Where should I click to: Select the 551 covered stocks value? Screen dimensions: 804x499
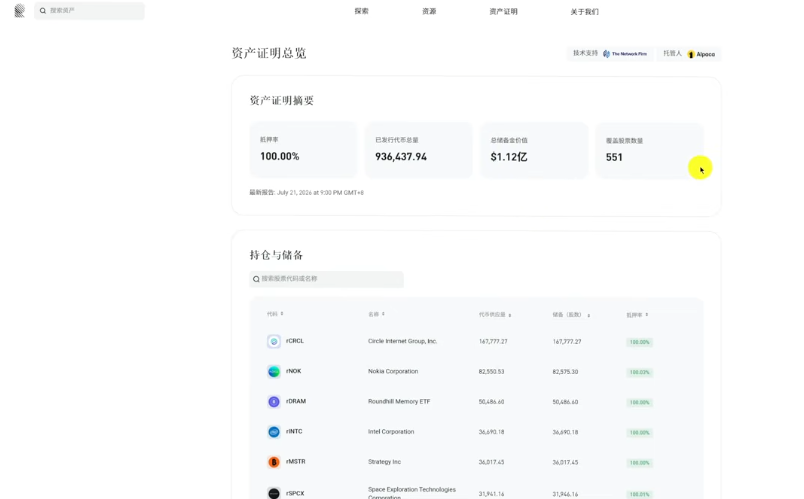coord(614,157)
